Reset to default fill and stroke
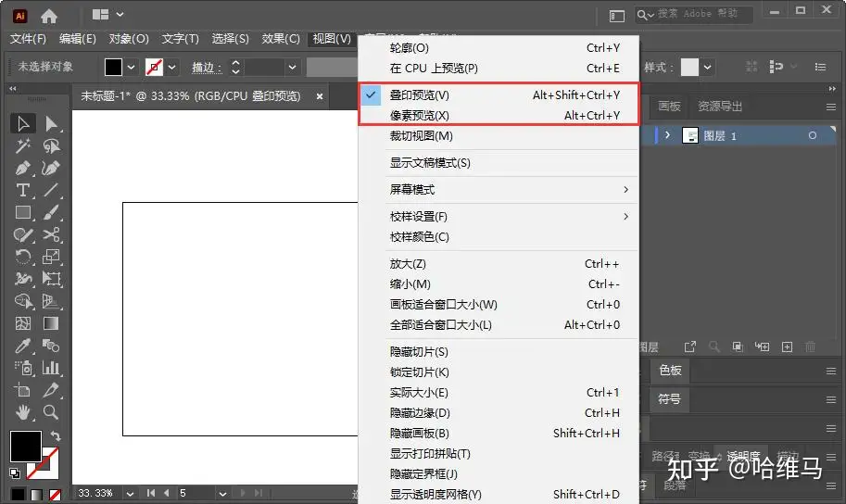The width and height of the screenshot is (846, 504). 15,473
